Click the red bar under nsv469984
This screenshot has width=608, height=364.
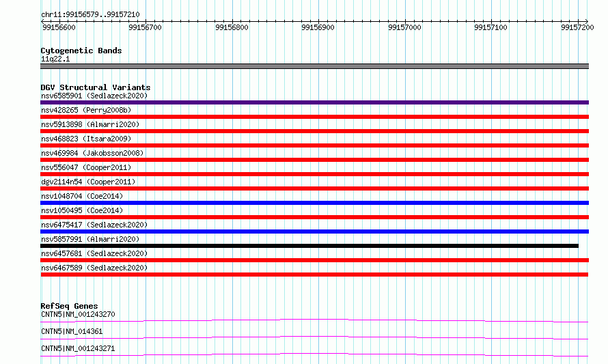click(314, 160)
